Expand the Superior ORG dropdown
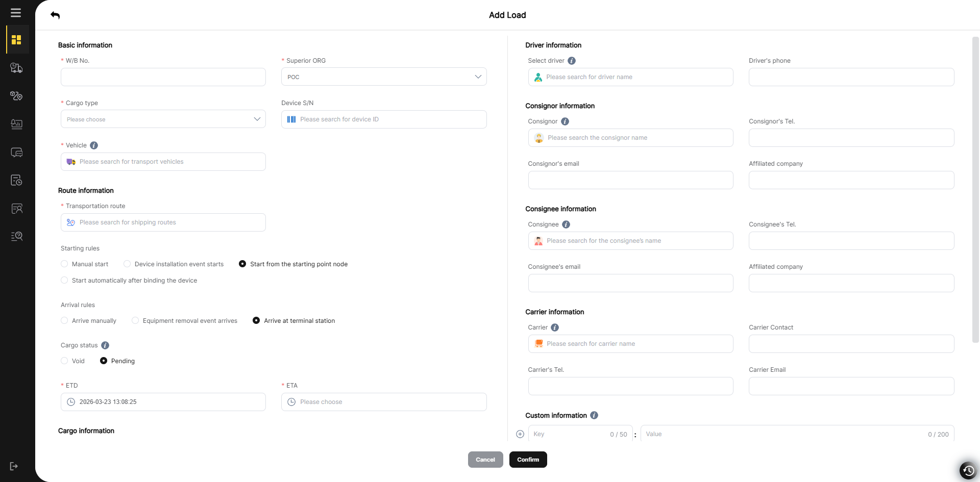980x482 pixels. pyautogui.click(x=384, y=77)
